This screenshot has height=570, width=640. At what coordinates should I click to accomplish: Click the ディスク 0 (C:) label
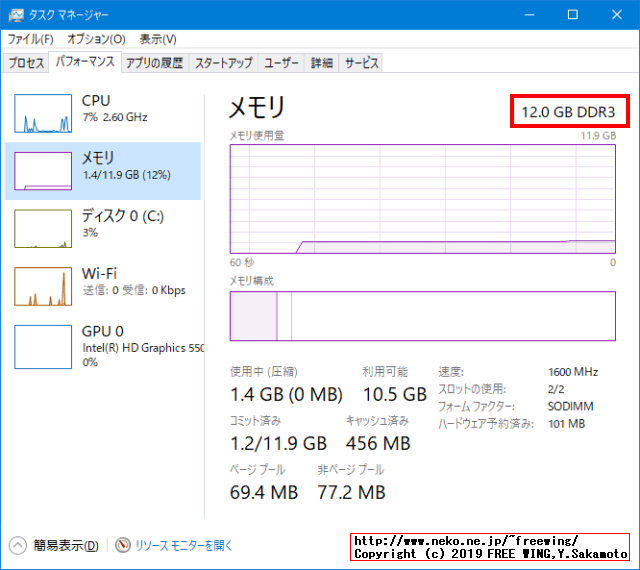123,216
